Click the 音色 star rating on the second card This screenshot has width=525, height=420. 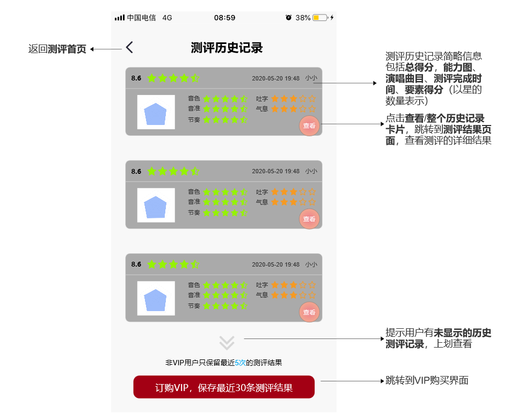coord(225,191)
